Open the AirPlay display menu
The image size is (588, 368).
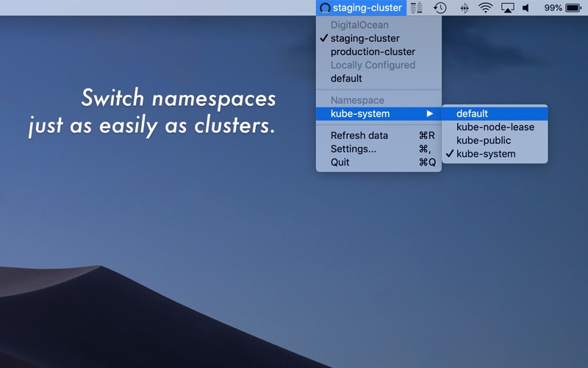507,7
